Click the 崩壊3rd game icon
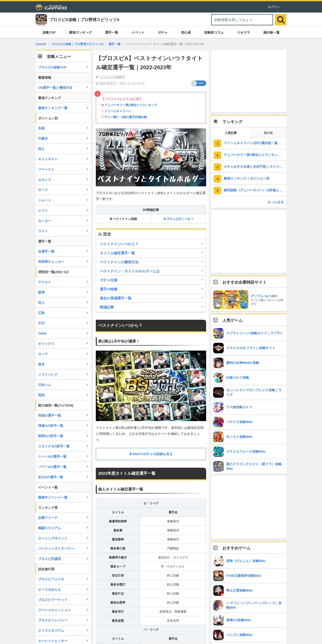The width and height of the screenshot is (322, 644). [218, 620]
